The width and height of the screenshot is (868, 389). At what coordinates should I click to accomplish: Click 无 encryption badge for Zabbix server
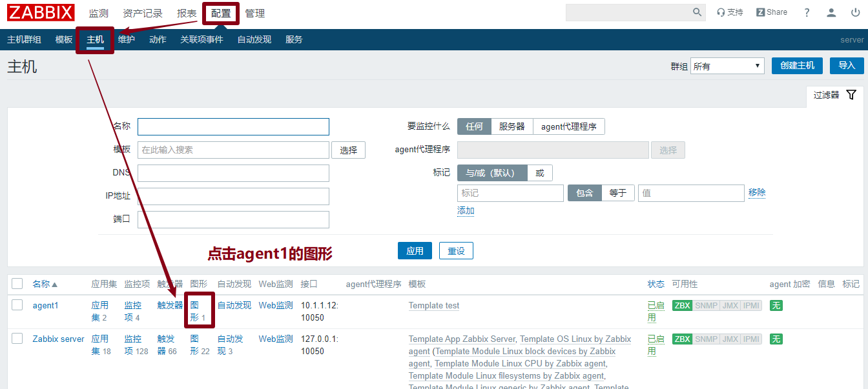(x=776, y=339)
